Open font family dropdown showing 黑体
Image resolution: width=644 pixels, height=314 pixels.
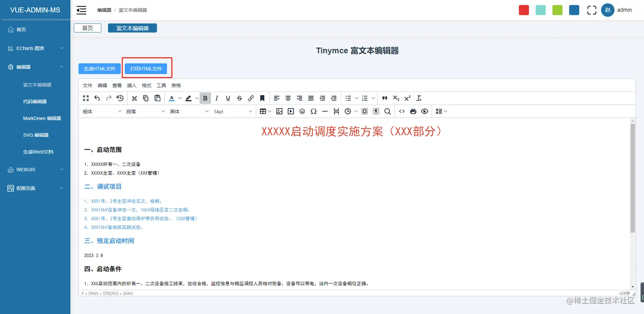pos(190,111)
